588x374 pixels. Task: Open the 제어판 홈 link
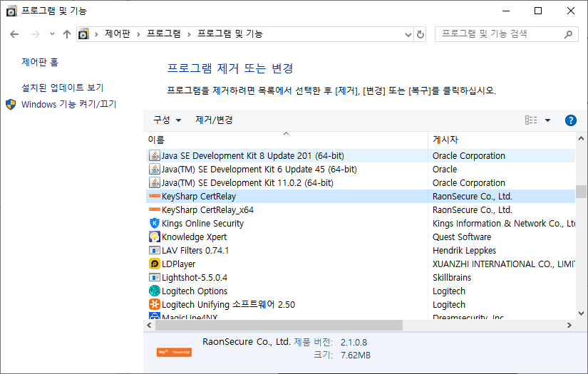(x=40, y=62)
